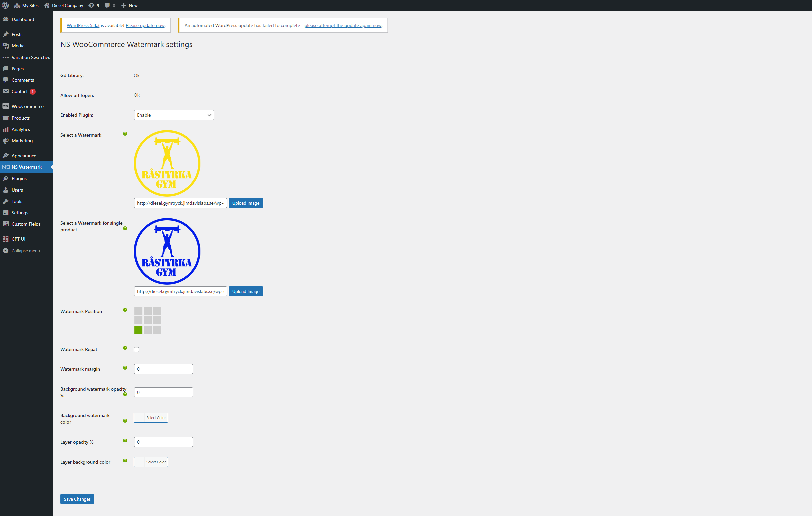Click the Variation Swatches dots icon
The height and width of the screenshot is (516, 812).
click(x=6, y=57)
